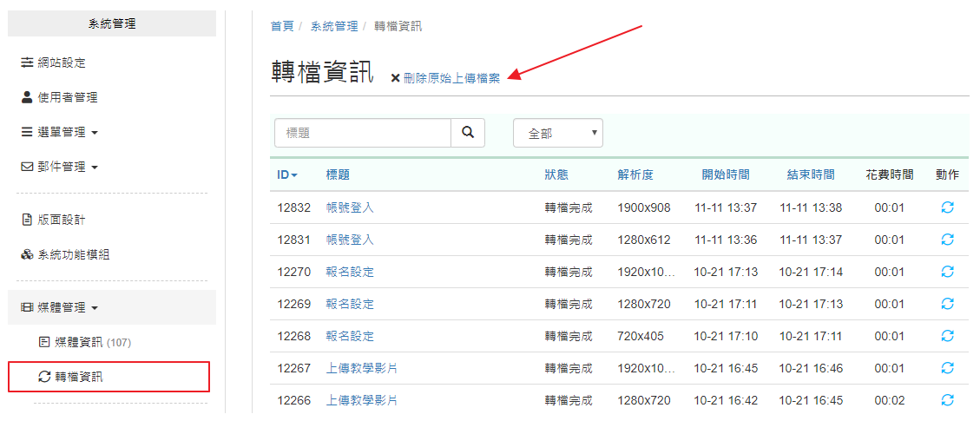Open the 全部 status filter dropdown
Image resolution: width=980 pixels, height=421 pixels.
(558, 133)
